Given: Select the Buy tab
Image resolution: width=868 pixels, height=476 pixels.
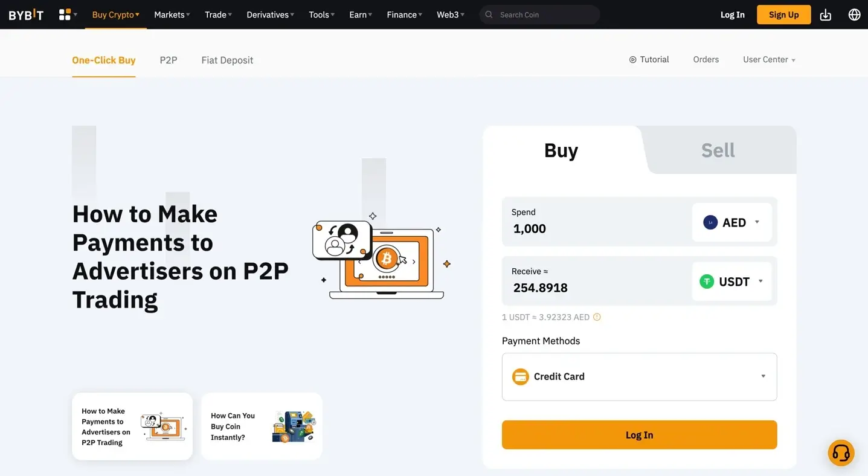Looking at the screenshot, I should (561, 150).
